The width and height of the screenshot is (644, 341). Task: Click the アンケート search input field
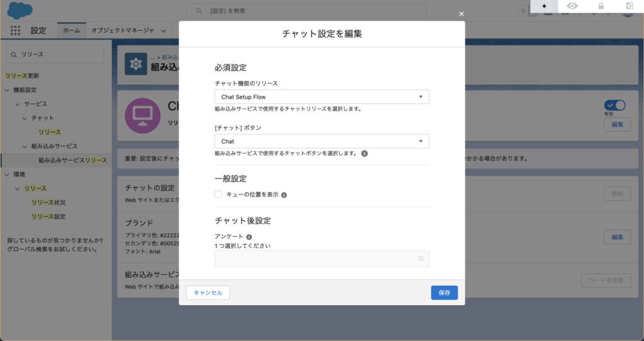321,259
